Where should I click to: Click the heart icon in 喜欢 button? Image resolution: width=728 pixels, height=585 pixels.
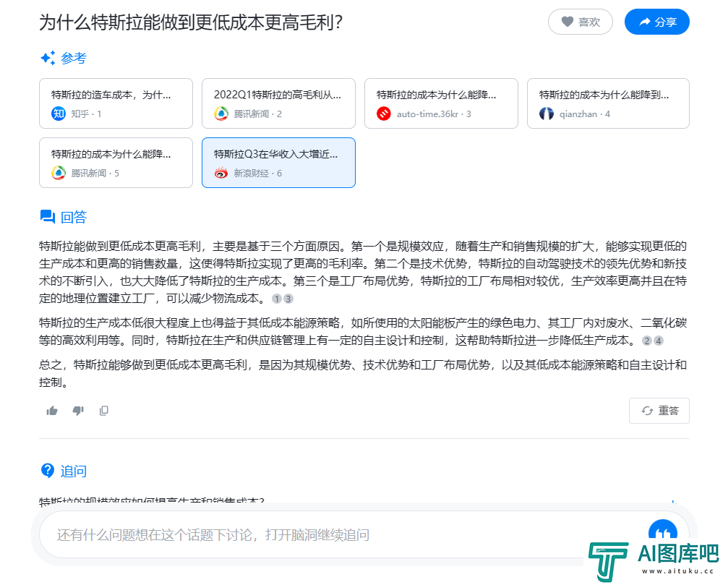568,22
